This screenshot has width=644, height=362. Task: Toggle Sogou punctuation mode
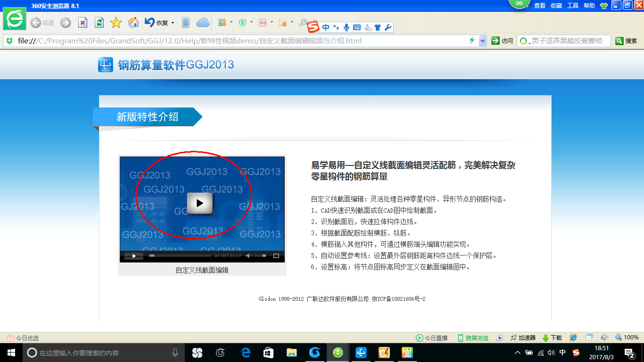[x=336, y=27]
